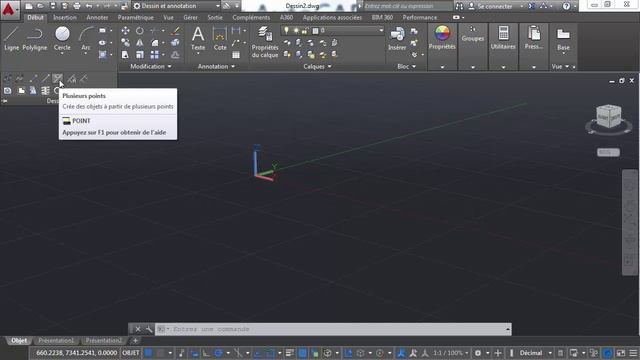Viewport: 640px width, 360px height.
Task: Click the Rotation tool icon
Action: [140, 31]
